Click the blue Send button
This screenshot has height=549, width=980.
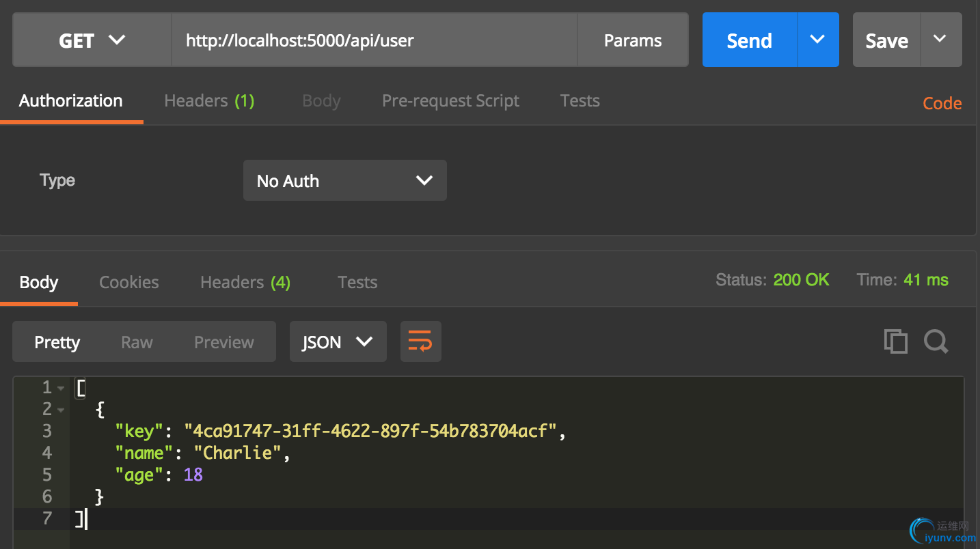click(749, 40)
